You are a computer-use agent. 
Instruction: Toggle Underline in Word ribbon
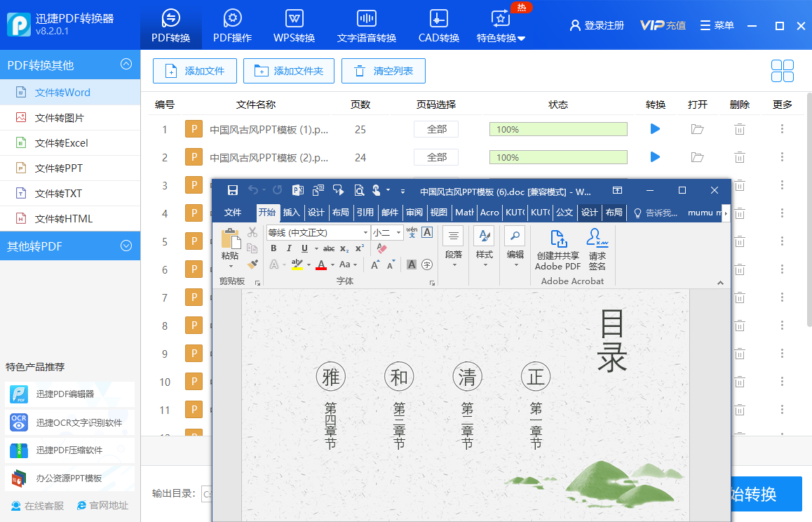point(304,249)
